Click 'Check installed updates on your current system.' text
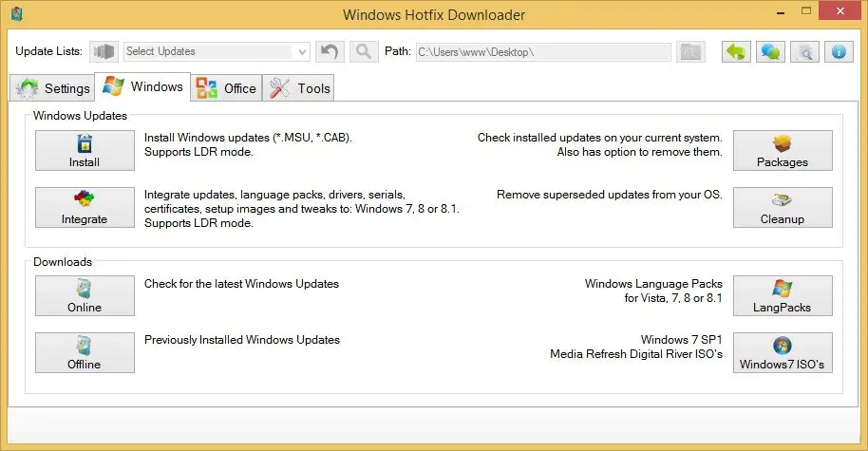This screenshot has height=451, width=868. [x=600, y=138]
